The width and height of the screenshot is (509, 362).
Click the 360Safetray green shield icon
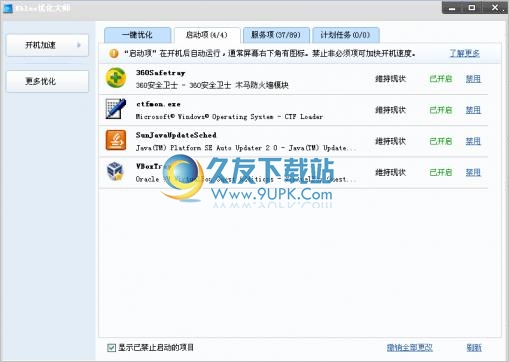point(116,78)
